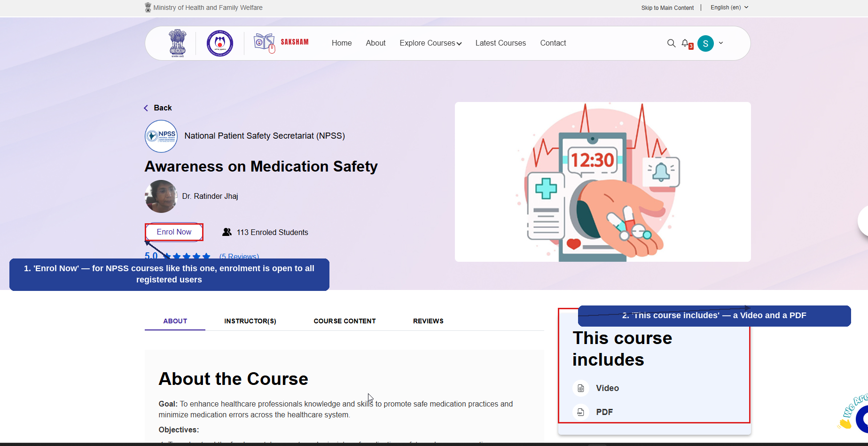
Task: Click the user avatar letter S
Action: click(705, 43)
